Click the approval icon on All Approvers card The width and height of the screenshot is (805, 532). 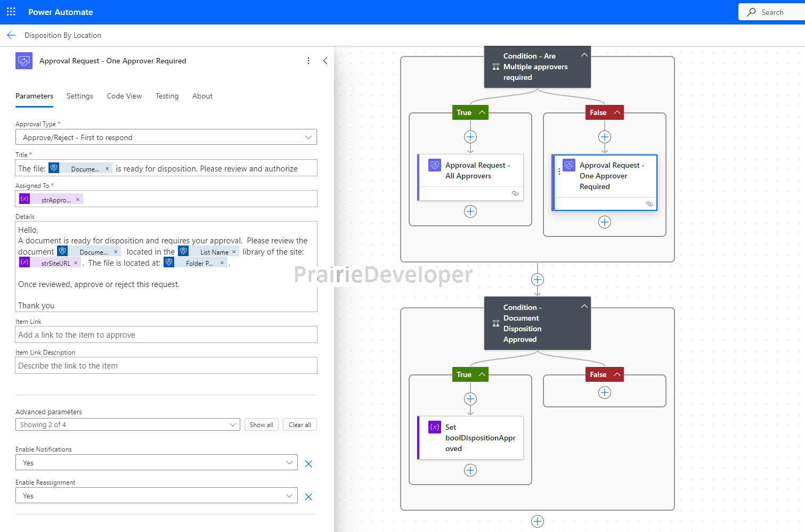tap(435, 166)
